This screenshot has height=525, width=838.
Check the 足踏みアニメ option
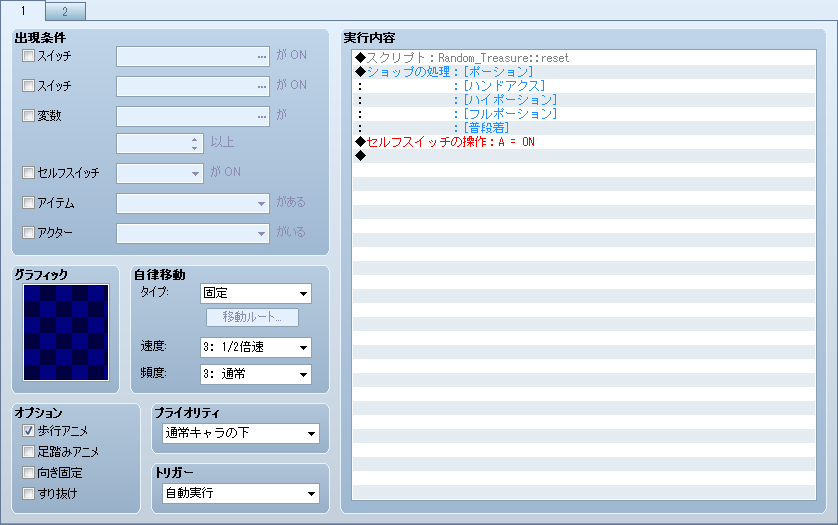pyautogui.click(x=28, y=451)
